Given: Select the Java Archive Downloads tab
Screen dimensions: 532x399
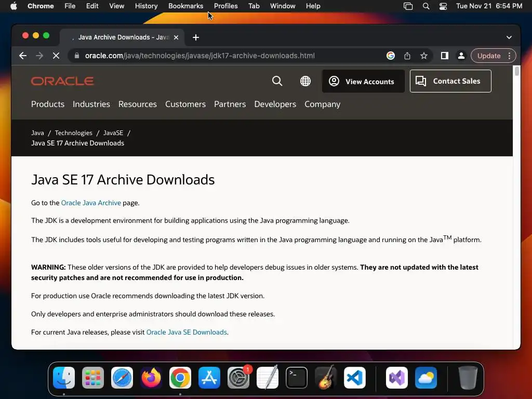Looking at the screenshot, I should (x=123, y=37).
